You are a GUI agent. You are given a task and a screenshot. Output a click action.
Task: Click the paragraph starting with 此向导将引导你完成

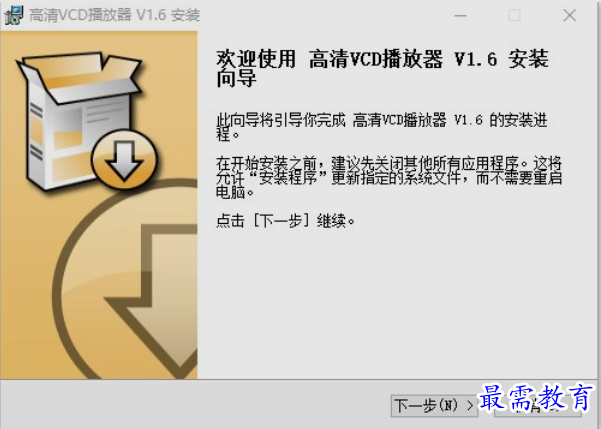click(382, 127)
